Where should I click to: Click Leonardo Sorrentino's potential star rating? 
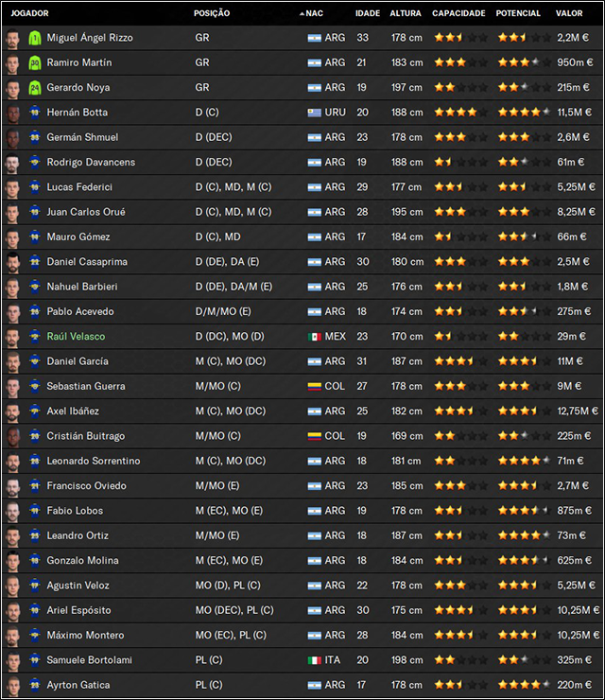click(524, 461)
